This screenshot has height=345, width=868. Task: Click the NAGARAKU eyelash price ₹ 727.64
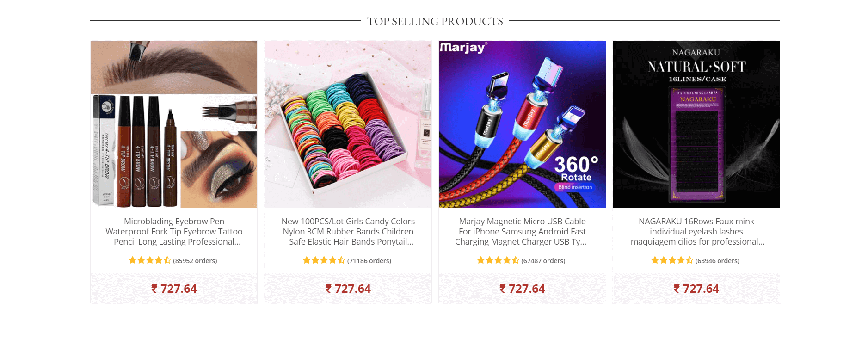click(x=696, y=289)
